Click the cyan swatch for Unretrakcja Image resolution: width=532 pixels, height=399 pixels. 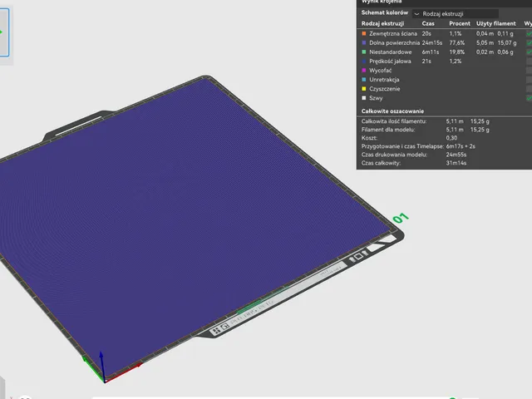tap(364, 80)
